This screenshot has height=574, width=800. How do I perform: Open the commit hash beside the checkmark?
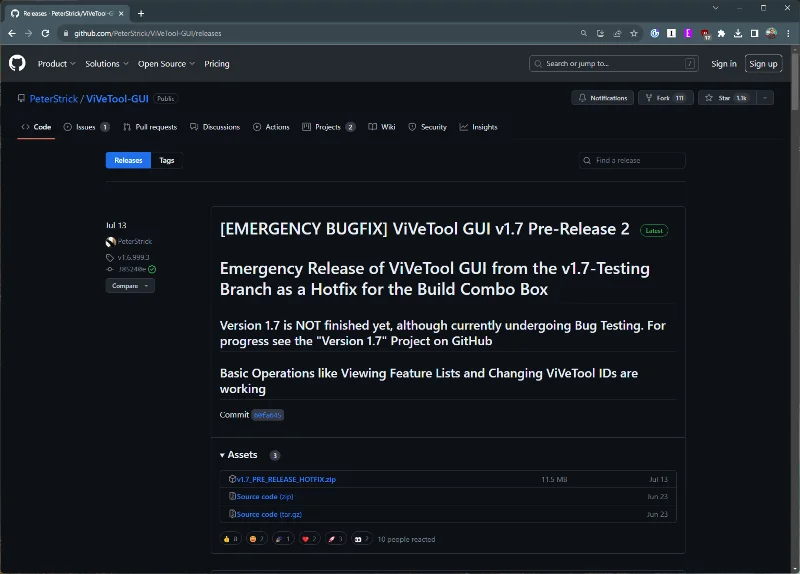(x=132, y=269)
